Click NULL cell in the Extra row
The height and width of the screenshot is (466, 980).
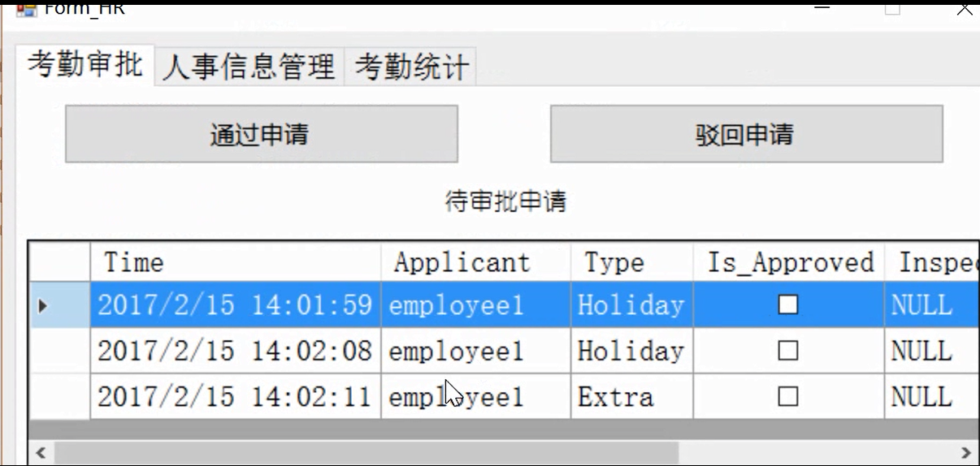click(x=932, y=397)
